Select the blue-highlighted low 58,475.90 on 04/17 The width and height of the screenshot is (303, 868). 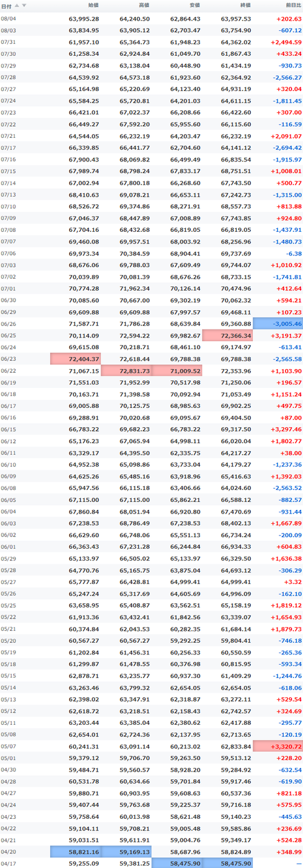point(176,863)
